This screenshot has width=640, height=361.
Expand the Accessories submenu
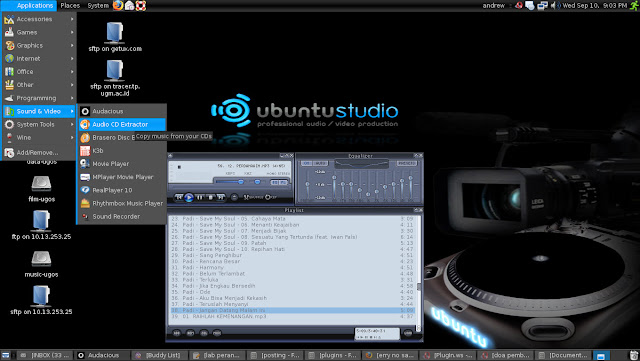pyautogui.click(x=39, y=19)
